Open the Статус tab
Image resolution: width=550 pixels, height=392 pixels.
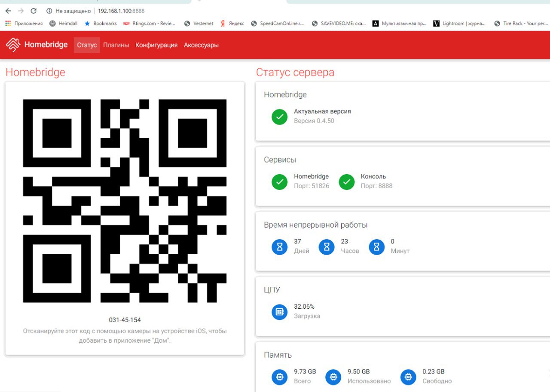(87, 45)
